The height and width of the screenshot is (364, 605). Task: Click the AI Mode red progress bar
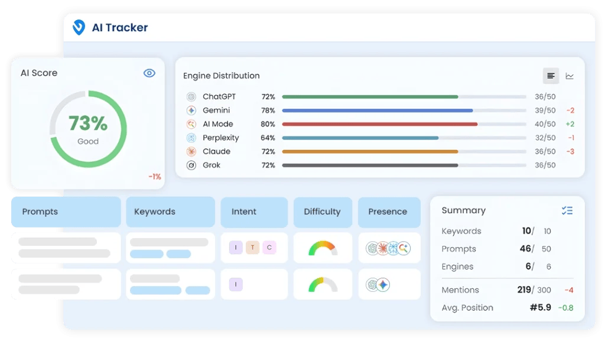tap(380, 124)
